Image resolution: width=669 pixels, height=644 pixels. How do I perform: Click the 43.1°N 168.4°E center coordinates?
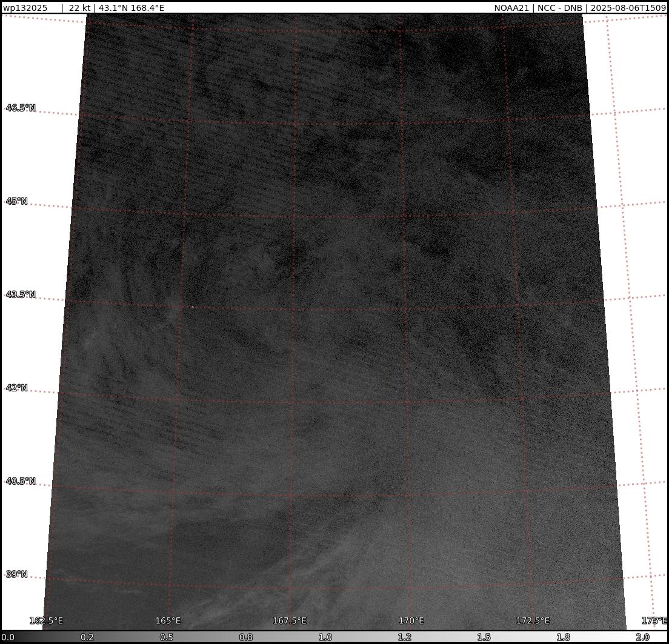coord(131,8)
